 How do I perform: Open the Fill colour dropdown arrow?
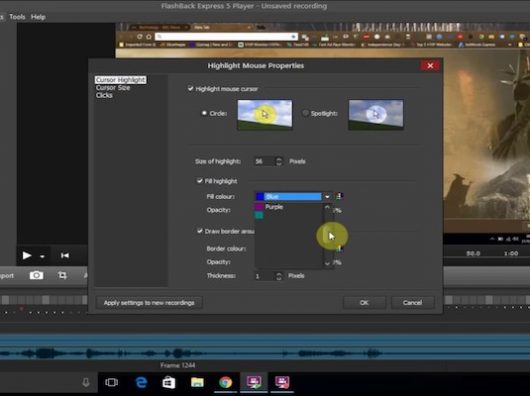click(327, 196)
